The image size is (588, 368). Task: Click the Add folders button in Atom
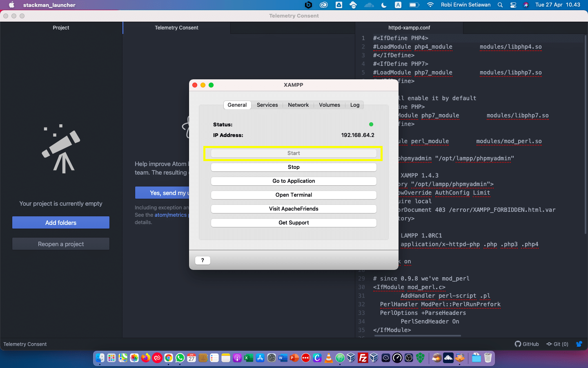coord(61,223)
